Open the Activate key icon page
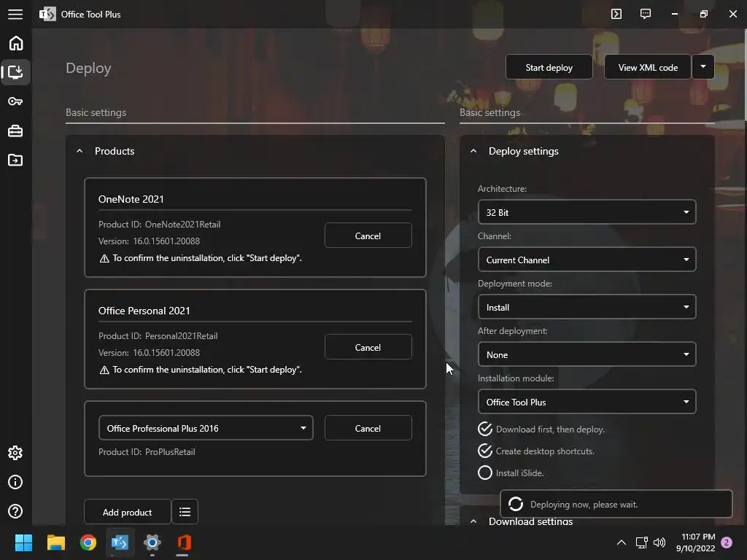The height and width of the screenshot is (560, 747). click(x=15, y=101)
